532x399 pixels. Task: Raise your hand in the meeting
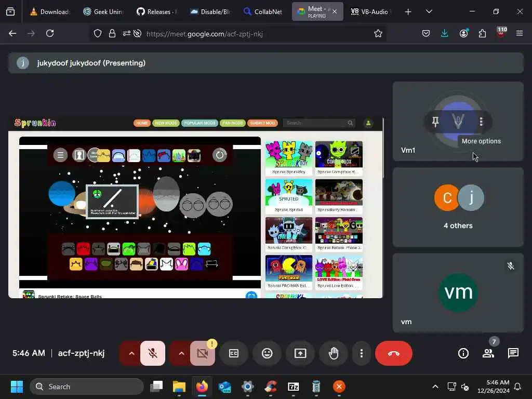point(334,353)
